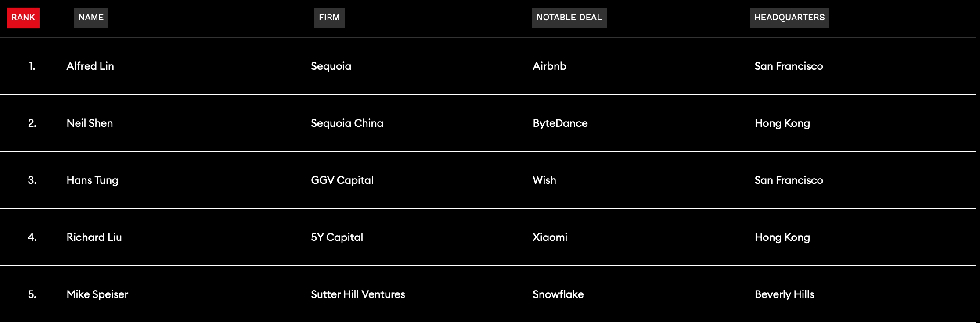
Task: Click the Snowflake deal cell
Action: pos(558,294)
